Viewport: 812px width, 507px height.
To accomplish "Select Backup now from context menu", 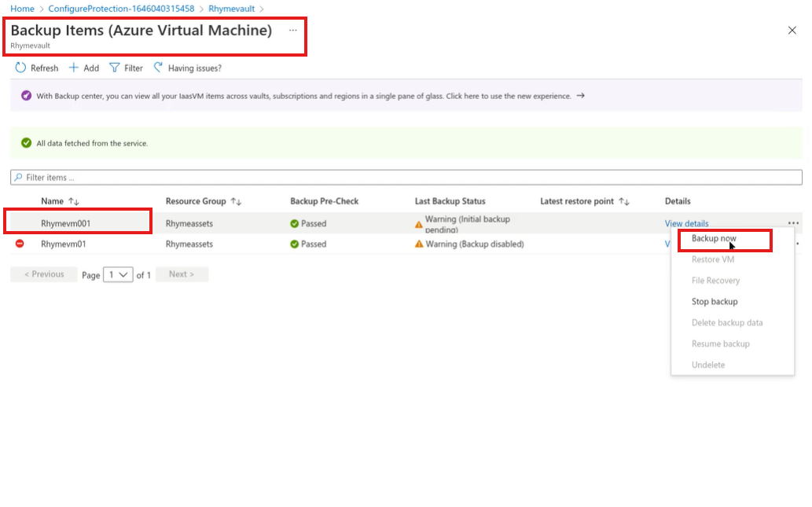I will [714, 238].
